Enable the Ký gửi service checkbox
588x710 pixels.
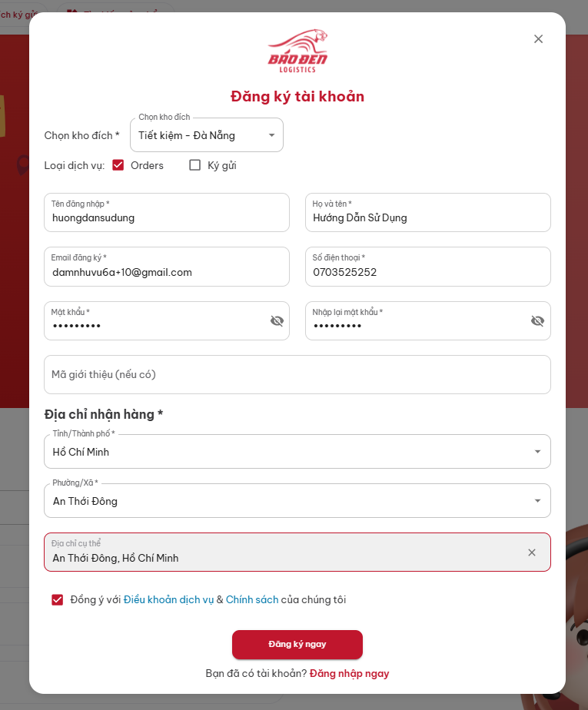[195, 165]
